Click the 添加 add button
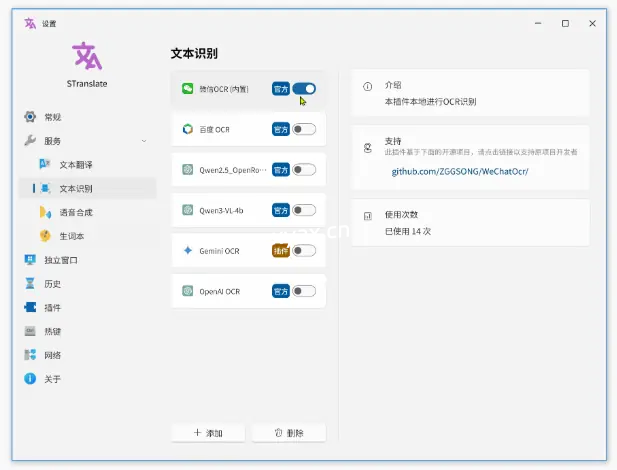 click(208, 433)
